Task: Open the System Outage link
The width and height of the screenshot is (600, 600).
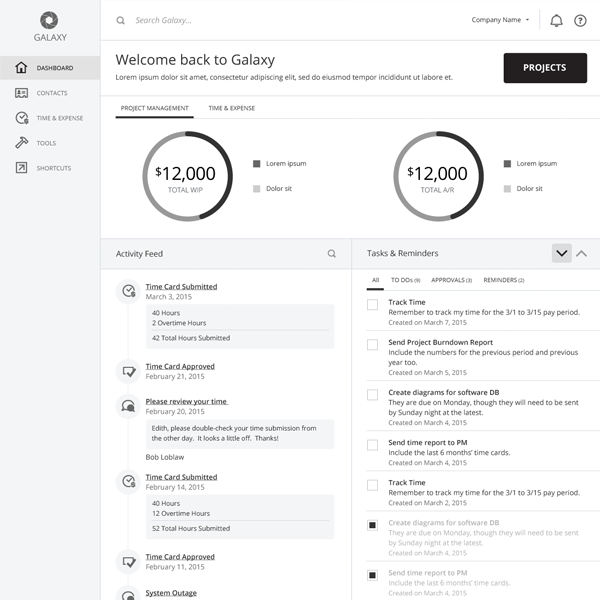Action: 171,593
